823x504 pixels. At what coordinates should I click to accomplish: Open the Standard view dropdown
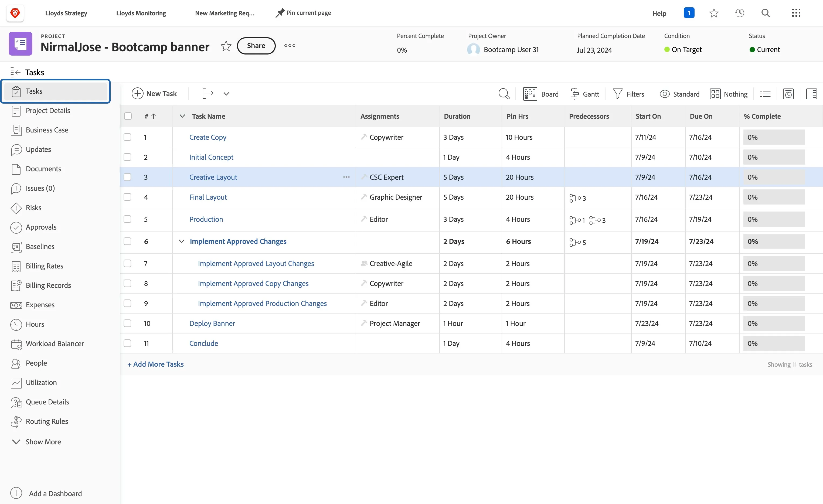pos(679,94)
